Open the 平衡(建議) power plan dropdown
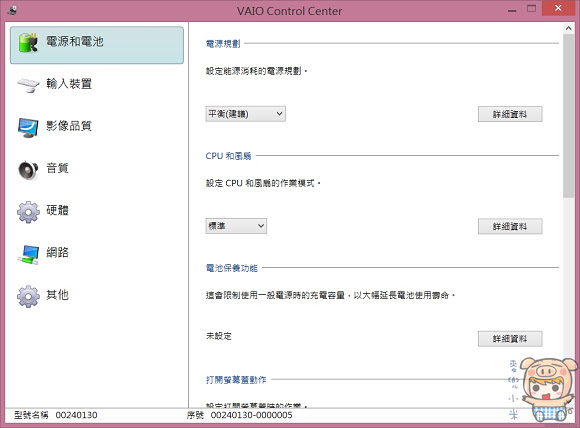Screen dimensions: 580x428 pyautogui.click(x=245, y=114)
